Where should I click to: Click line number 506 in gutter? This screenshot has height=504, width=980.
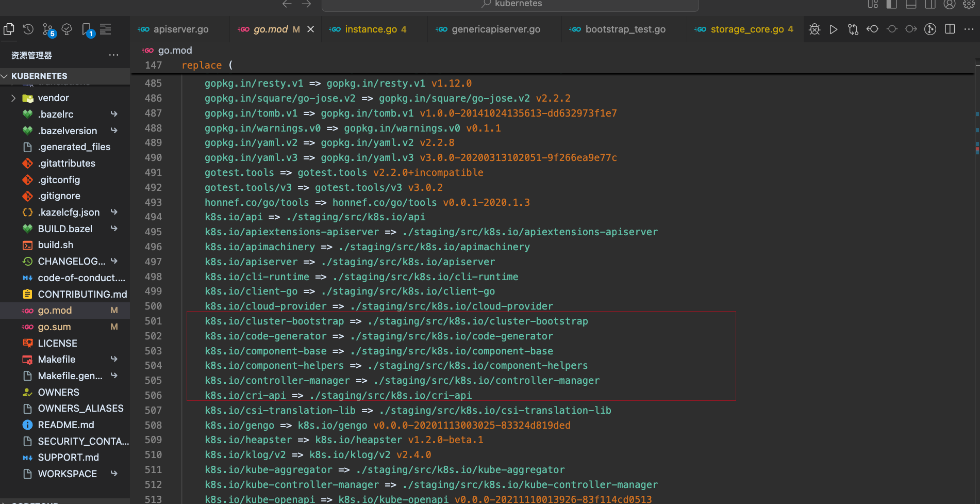pyautogui.click(x=153, y=396)
